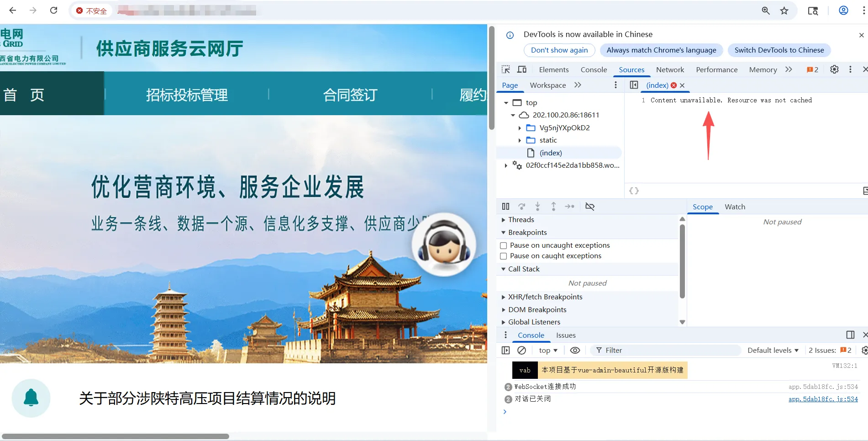Image resolution: width=868 pixels, height=441 pixels.
Task: Click the Deactivate breakpoints icon
Action: tap(590, 206)
